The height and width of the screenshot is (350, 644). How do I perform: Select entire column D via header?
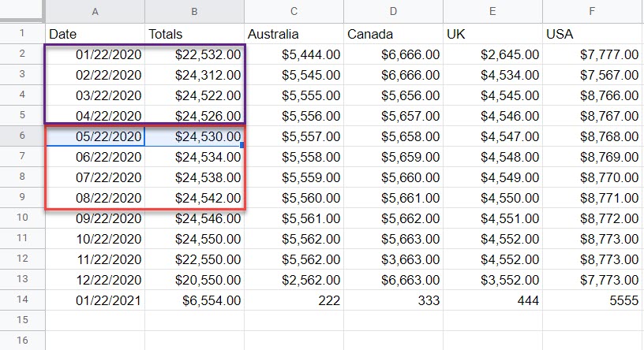point(393,12)
